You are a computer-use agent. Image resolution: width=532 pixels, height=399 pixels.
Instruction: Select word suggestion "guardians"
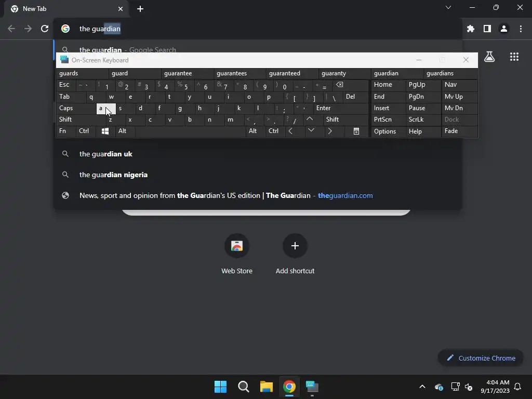450,73
